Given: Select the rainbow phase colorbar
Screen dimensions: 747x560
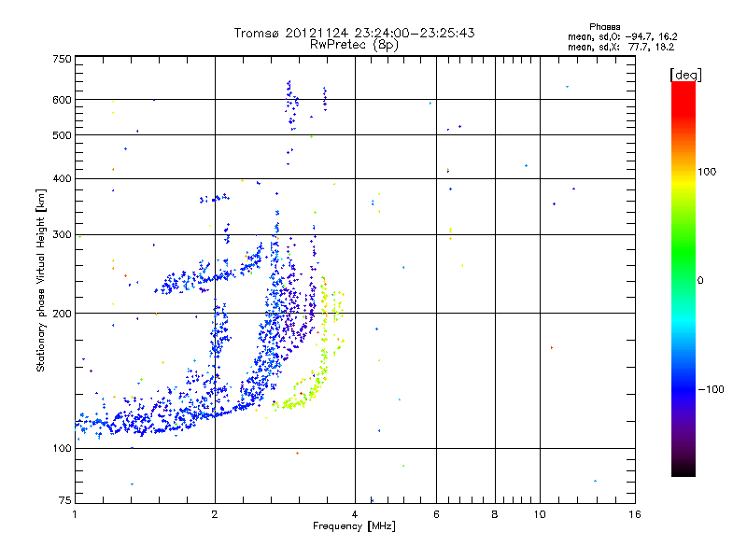Looking at the screenshot, I should [x=684, y=279].
